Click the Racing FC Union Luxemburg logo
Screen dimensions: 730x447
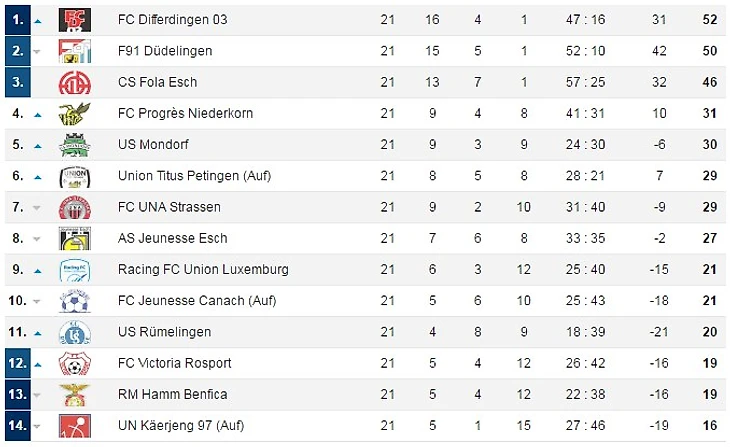click(x=74, y=270)
